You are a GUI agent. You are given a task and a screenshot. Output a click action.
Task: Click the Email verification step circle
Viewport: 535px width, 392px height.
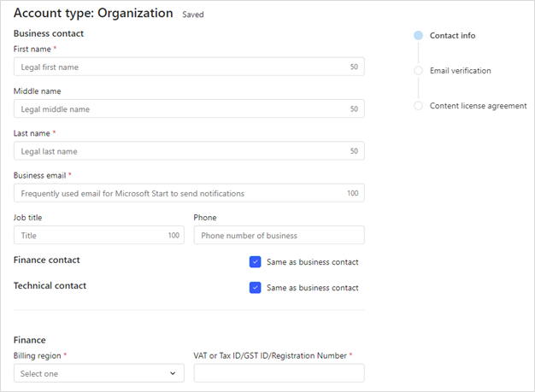(418, 71)
